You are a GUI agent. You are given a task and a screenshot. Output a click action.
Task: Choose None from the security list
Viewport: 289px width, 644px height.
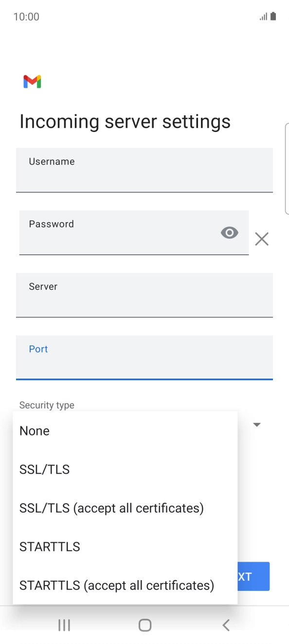(x=34, y=431)
